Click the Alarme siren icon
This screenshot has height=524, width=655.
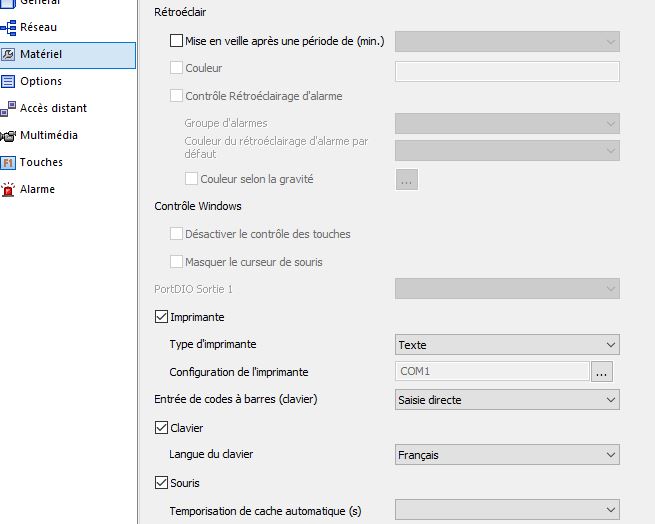(8, 189)
